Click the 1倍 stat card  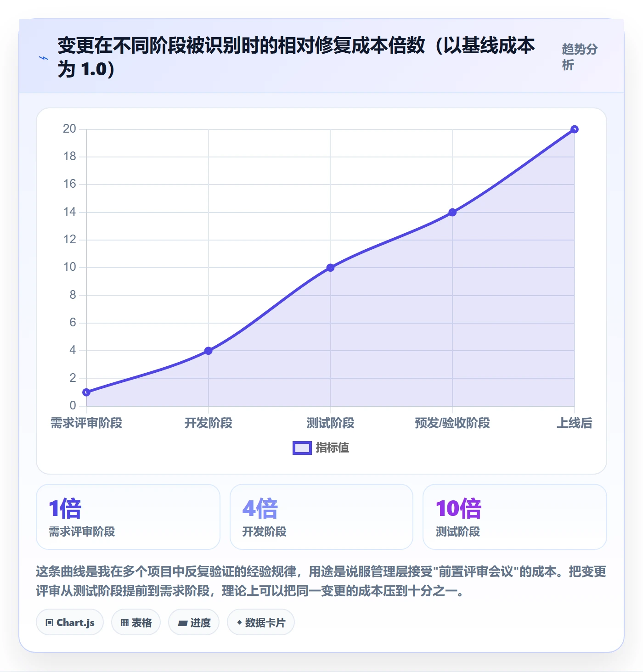tap(128, 517)
